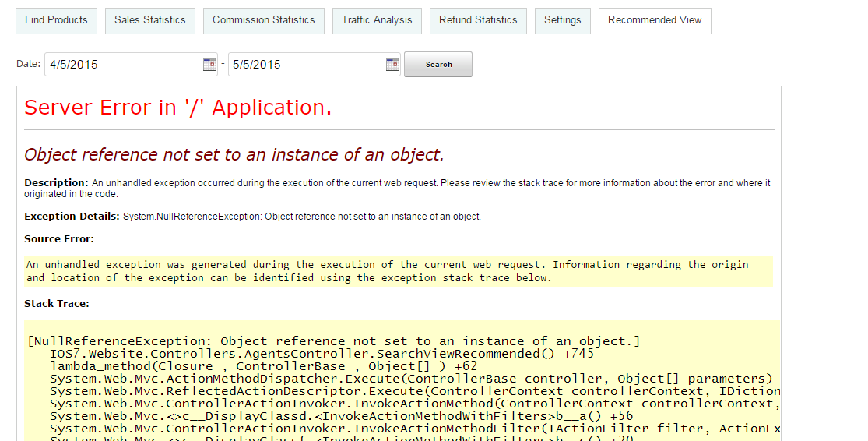Open the Sales Statistics tab

(150, 20)
